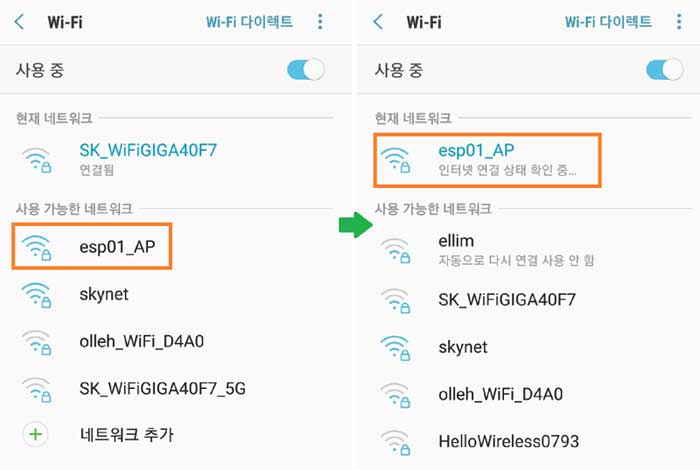Open three-dot overflow menu on left screen
The height and width of the screenshot is (470, 700).
[320, 21]
